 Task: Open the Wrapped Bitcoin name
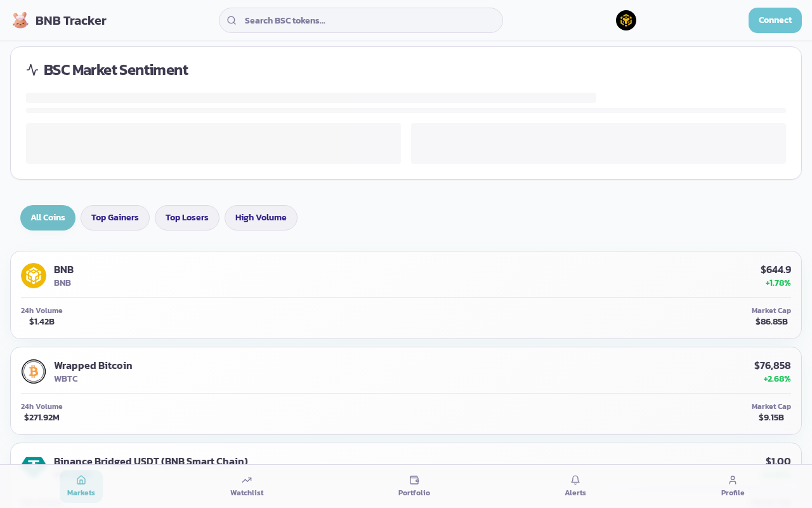(93, 365)
